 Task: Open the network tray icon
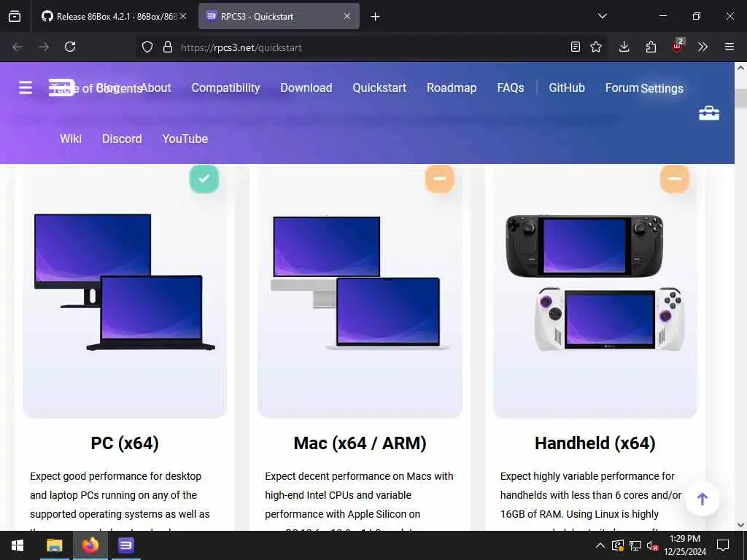pos(635,545)
